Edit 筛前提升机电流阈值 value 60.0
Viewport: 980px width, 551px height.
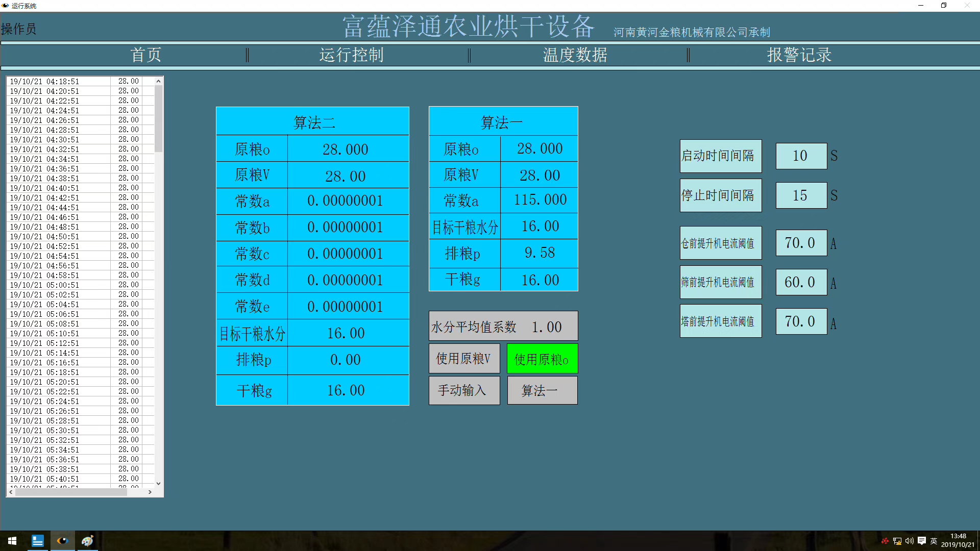click(801, 282)
